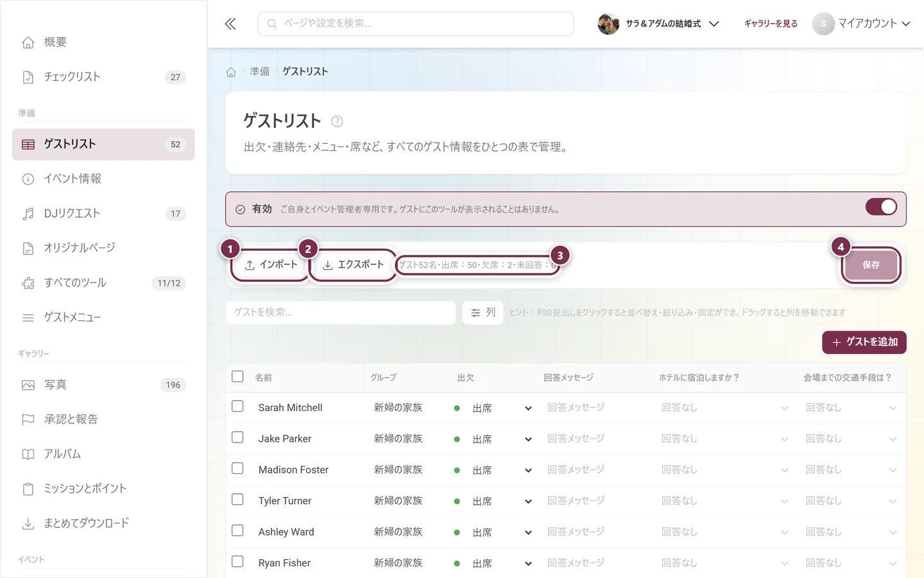Screen dimensions: 924x578
Task: Click ゲストを追加 button
Action: click(x=864, y=342)
